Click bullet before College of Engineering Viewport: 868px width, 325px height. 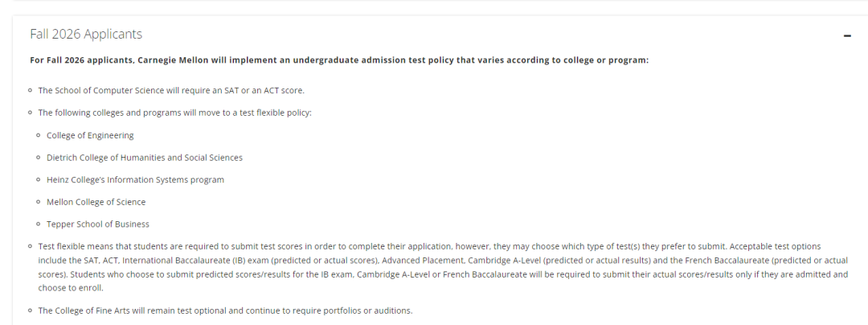click(39, 135)
